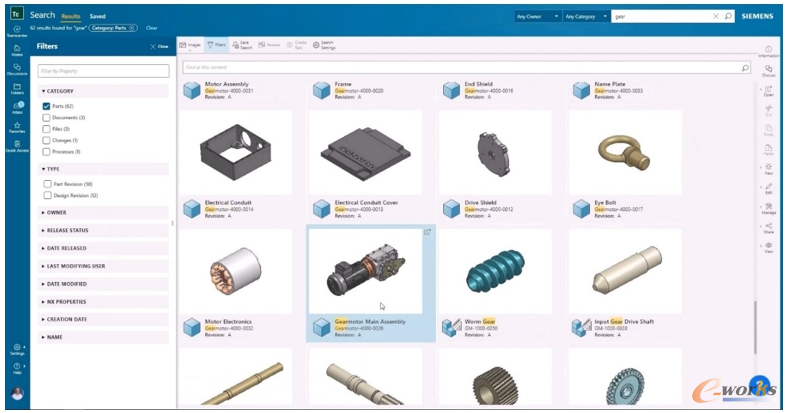Image resolution: width=787 pixels, height=413 pixels.
Task: Expand the RELEASE STATUS filter section
Action: [x=103, y=230]
